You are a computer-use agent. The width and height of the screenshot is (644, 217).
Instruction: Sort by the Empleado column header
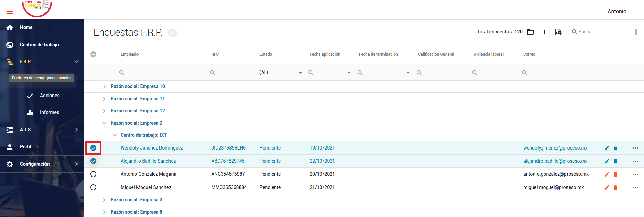[x=129, y=54]
